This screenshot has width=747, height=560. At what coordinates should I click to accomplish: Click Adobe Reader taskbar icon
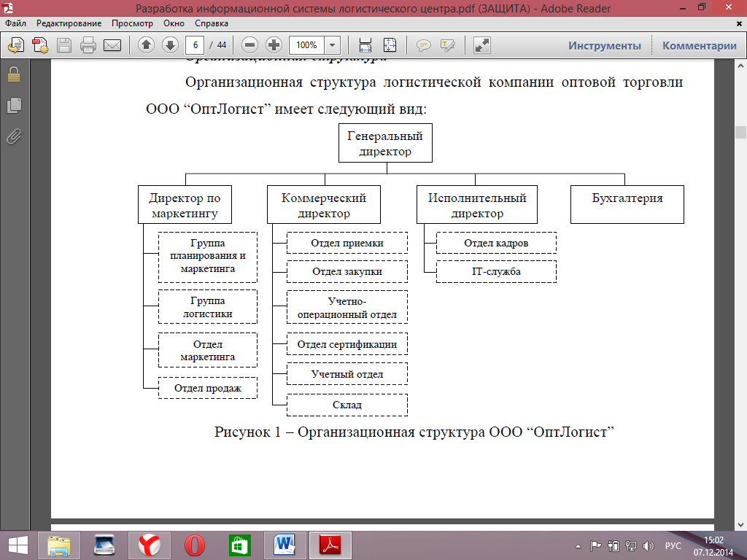coord(330,545)
